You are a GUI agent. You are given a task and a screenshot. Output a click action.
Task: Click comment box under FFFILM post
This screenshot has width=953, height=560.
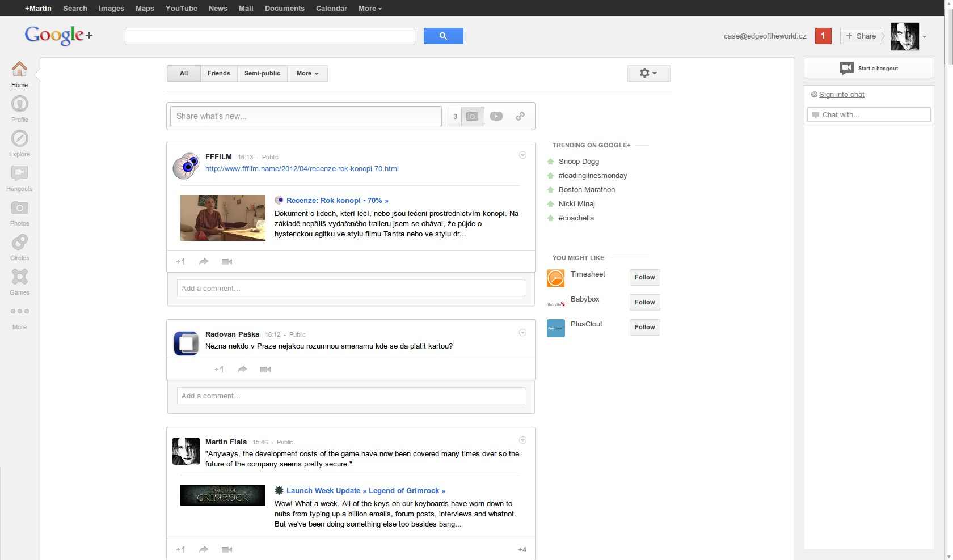click(x=351, y=288)
